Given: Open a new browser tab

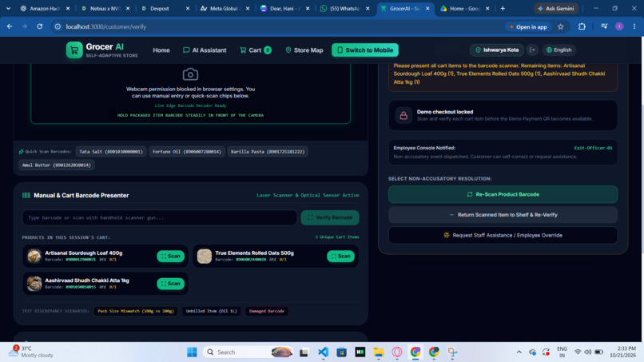Looking at the screenshot, I should click(503, 8).
